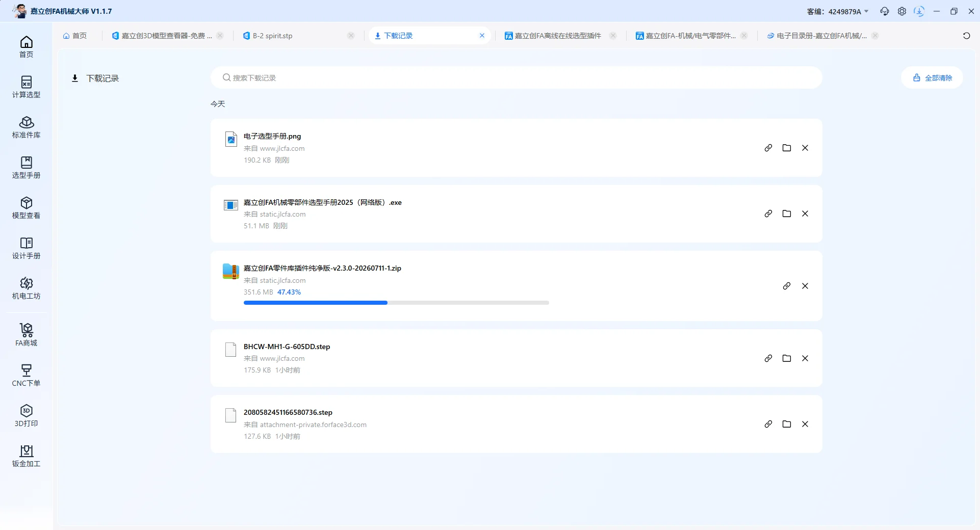This screenshot has height=530, width=980.
Task: Click source attachment-private.forface3d.com text
Action: 313,425
